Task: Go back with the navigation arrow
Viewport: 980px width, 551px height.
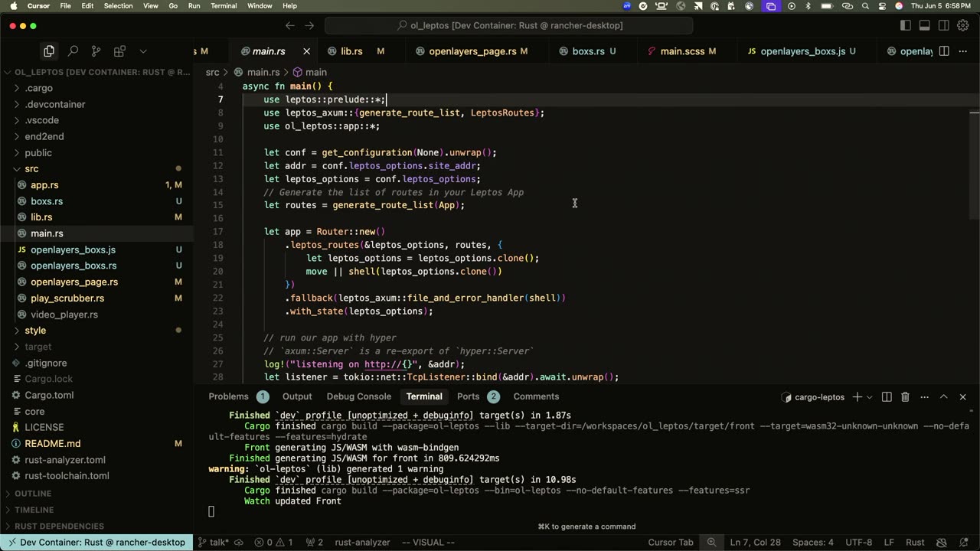Action: click(290, 25)
